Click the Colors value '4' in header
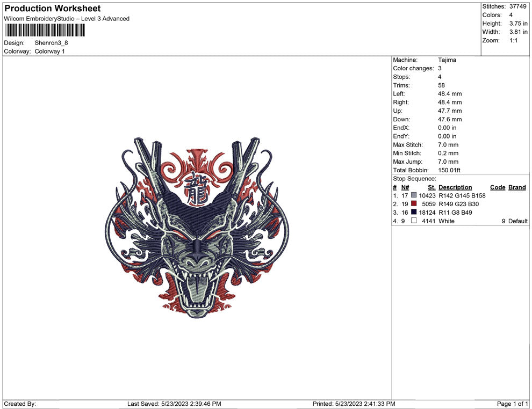The image size is (532, 409). pyautogui.click(x=511, y=15)
